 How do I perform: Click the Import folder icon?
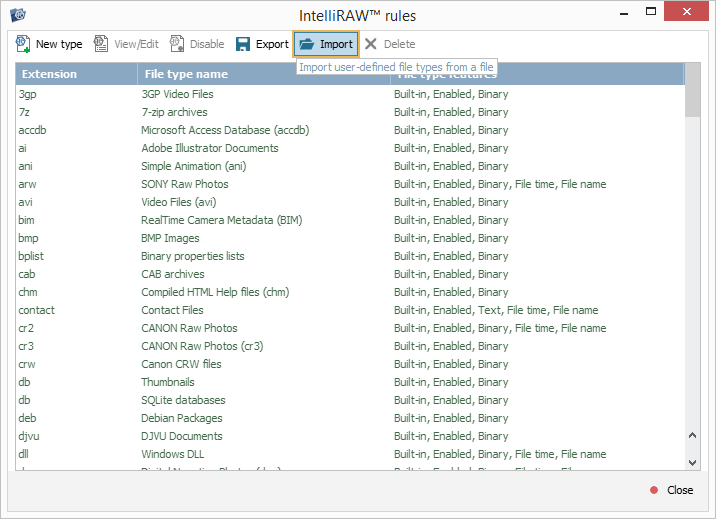click(307, 44)
